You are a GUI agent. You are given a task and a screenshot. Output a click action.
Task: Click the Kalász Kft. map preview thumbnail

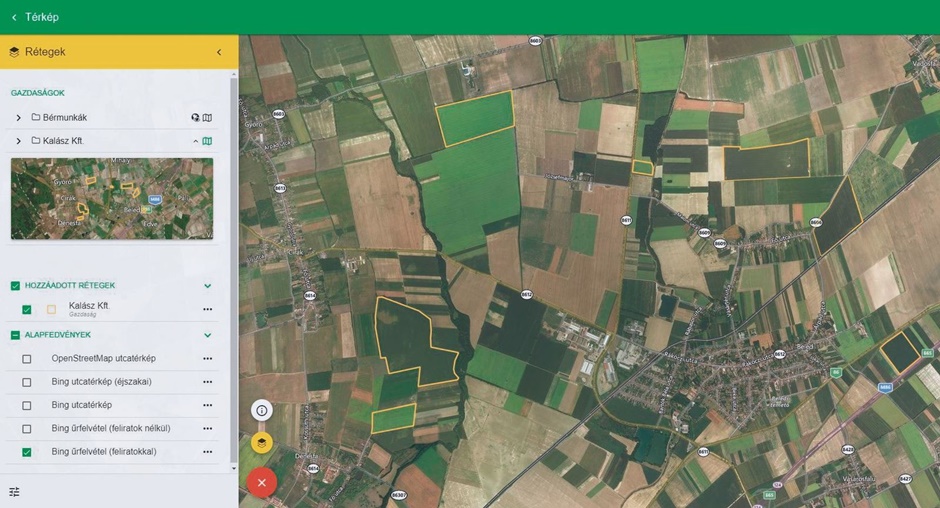pos(112,198)
